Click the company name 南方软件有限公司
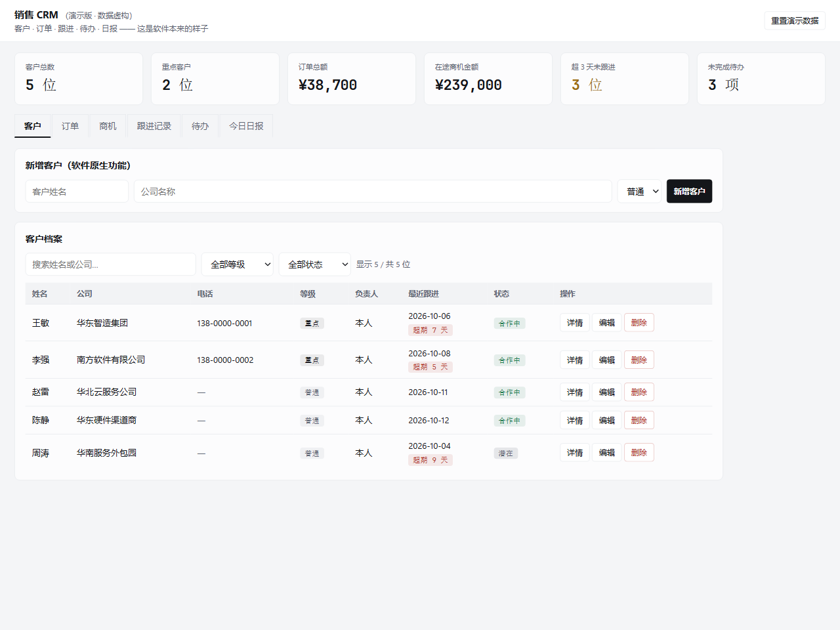Viewport: 840px width, 630px height. pyautogui.click(x=111, y=360)
